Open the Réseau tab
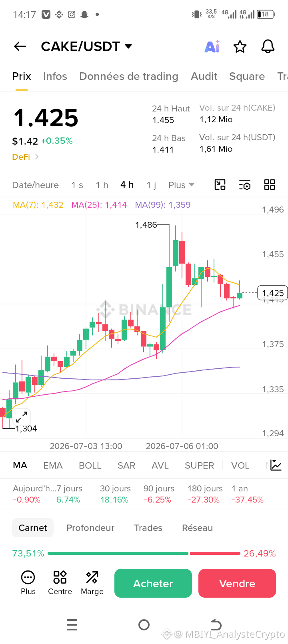This screenshot has width=288, height=644. pyautogui.click(x=197, y=528)
